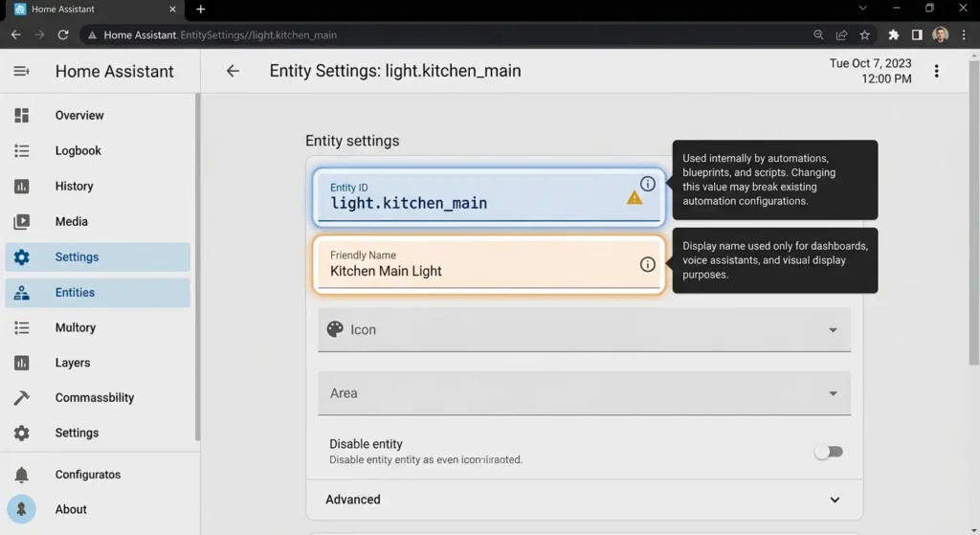Click the warning triangle in Entity ID field
This screenshot has height=535, width=980.
coord(635,198)
